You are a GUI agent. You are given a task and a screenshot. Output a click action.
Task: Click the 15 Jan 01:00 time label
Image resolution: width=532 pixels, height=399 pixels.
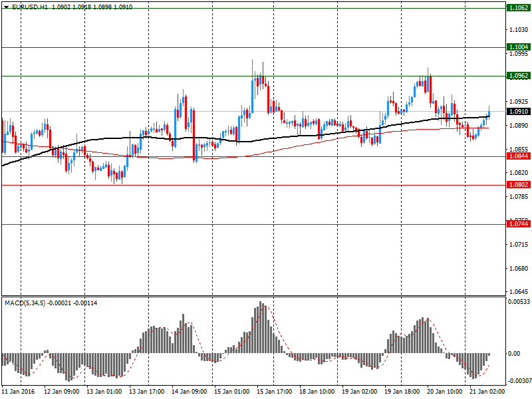[x=231, y=391]
